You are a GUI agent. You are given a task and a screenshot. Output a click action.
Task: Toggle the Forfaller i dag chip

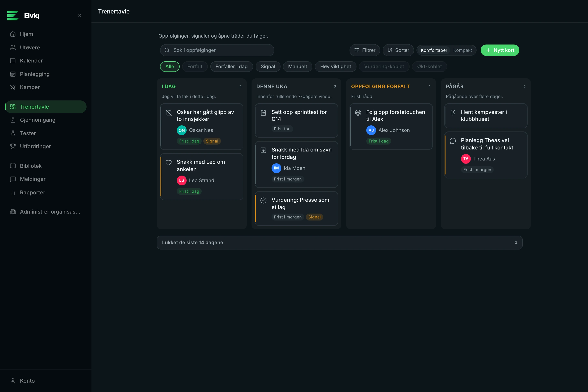click(x=232, y=67)
